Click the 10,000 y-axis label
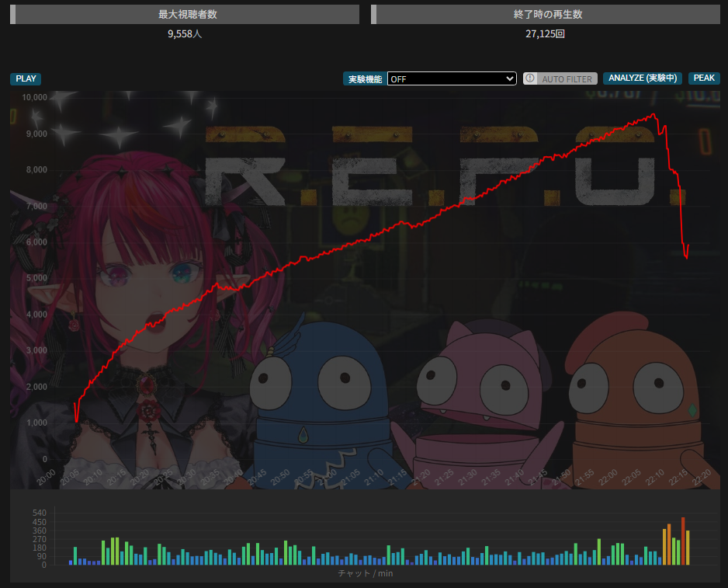The image size is (728, 588). pos(34,98)
